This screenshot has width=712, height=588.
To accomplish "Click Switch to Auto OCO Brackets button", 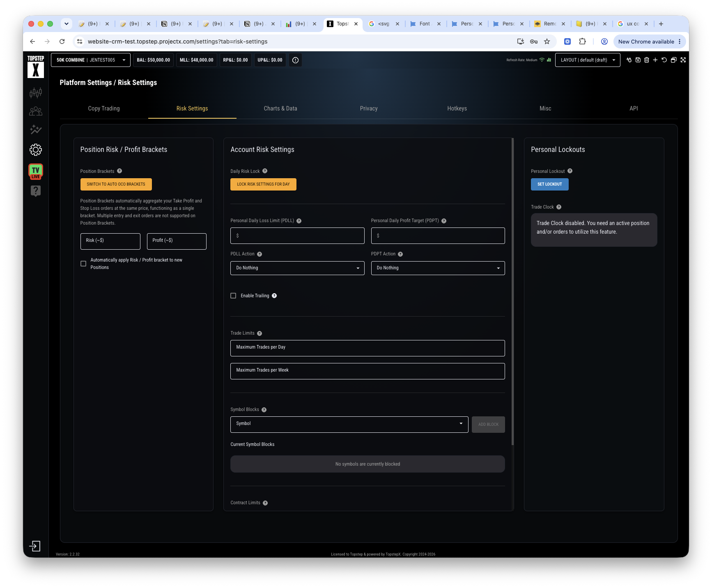I will (116, 184).
